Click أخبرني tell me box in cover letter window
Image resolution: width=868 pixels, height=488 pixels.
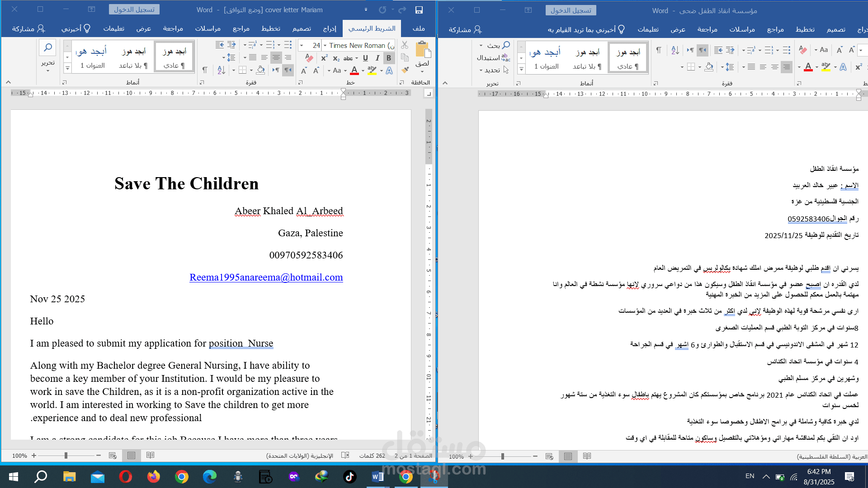76,28
